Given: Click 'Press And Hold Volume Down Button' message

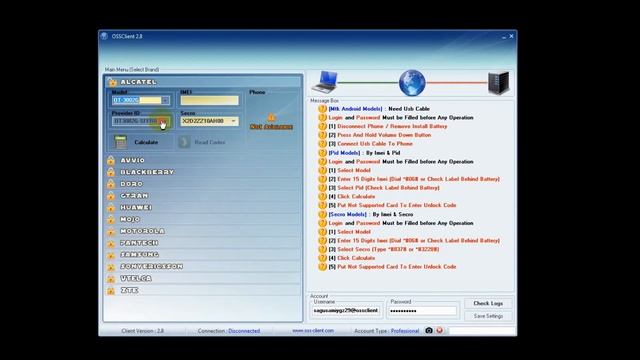Looking at the screenshot, I should point(384,135).
